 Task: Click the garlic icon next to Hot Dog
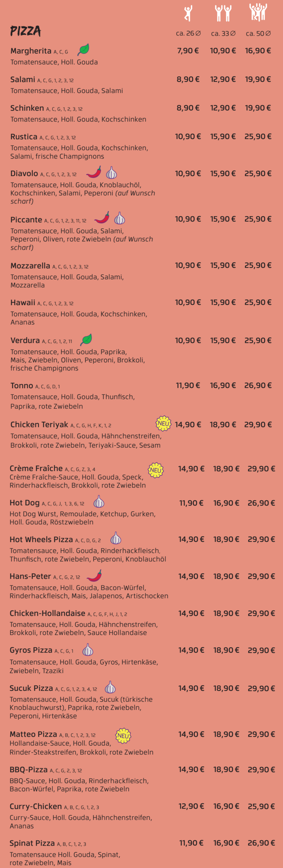(x=99, y=502)
